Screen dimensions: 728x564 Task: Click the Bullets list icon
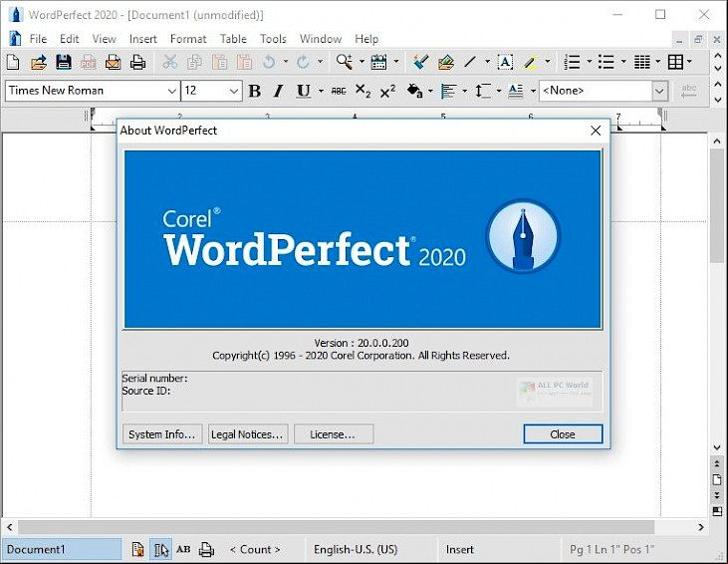(606, 62)
